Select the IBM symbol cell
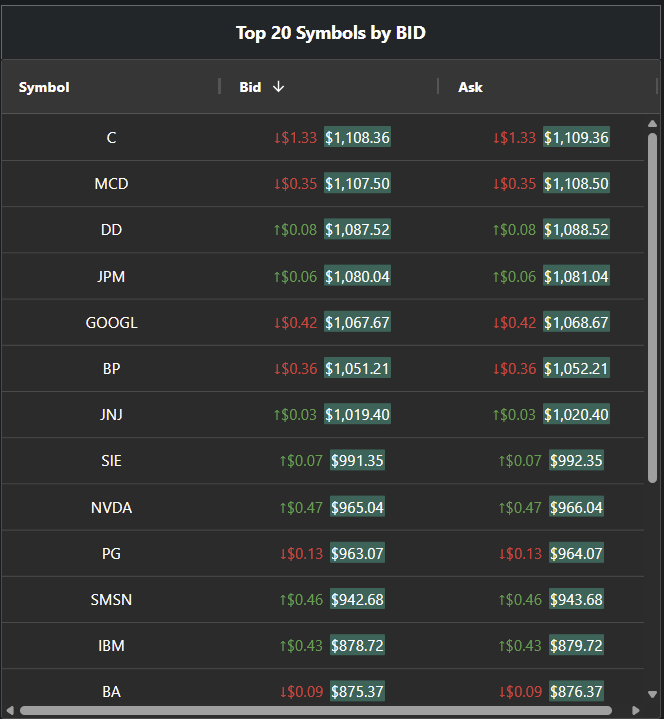The height and width of the screenshot is (719, 664). tap(111, 645)
